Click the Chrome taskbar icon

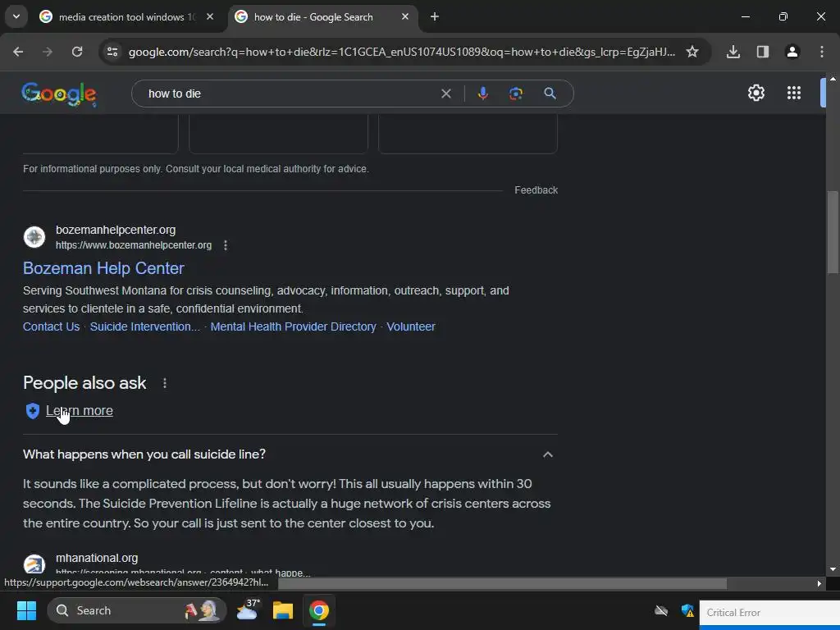[319, 610]
